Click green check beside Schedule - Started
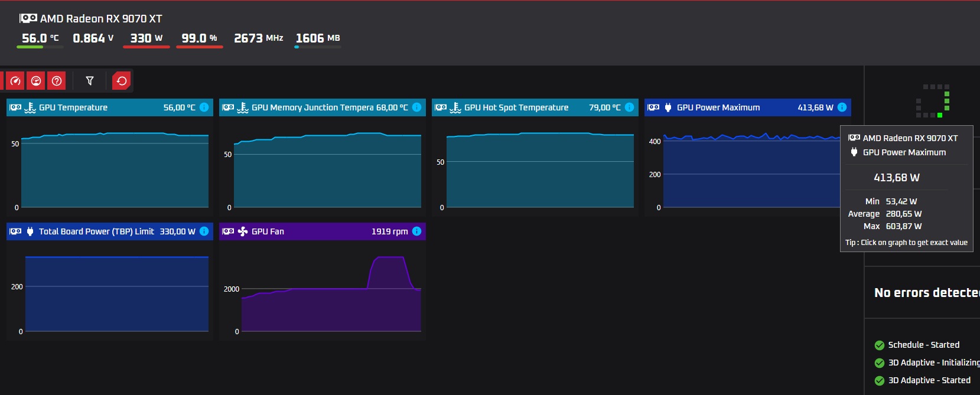The width and height of the screenshot is (980, 395). pyautogui.click(x=880, y=345)
